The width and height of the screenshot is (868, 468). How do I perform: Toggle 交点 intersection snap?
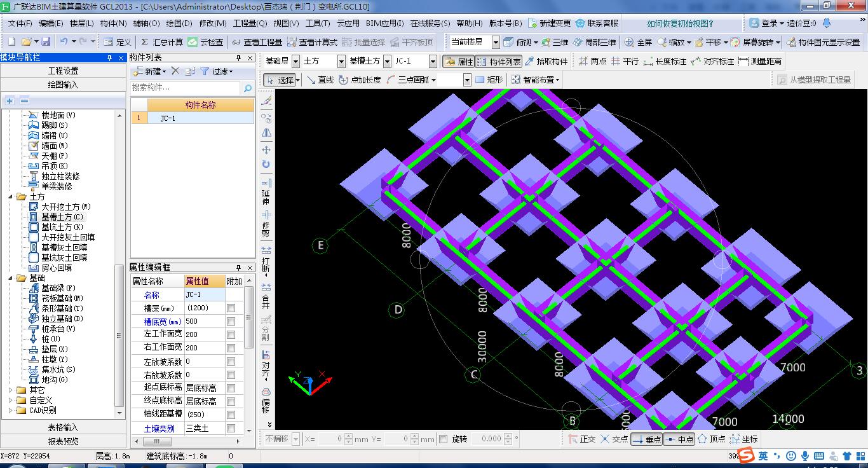tap(614, 439)
